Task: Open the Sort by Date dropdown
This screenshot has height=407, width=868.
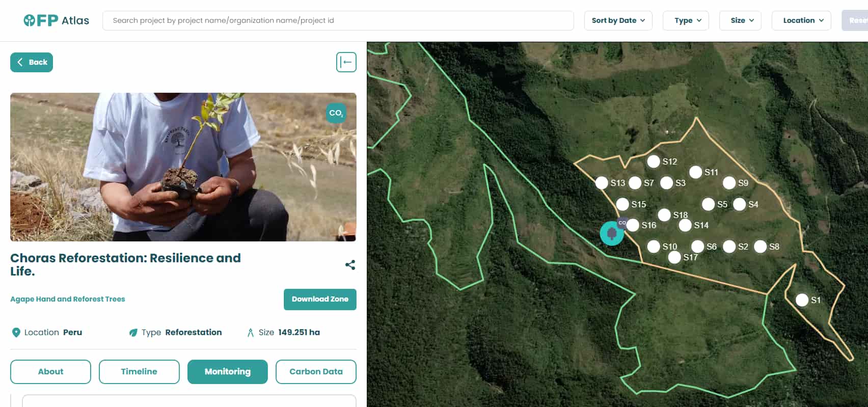Action: click(x=618, y=20)
